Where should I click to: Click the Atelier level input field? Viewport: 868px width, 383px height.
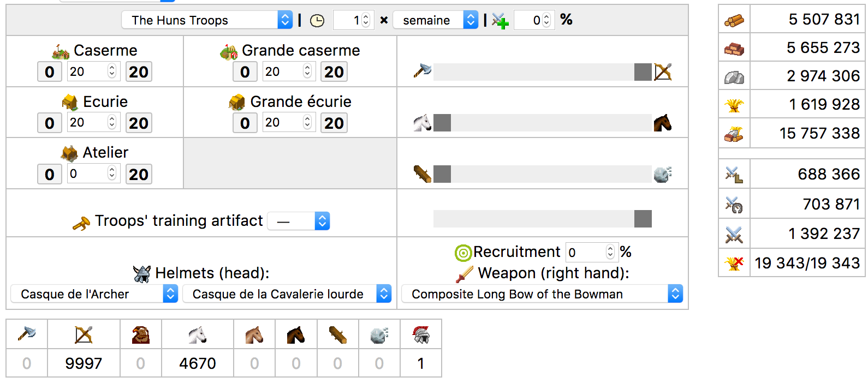(x=93, y=174)
